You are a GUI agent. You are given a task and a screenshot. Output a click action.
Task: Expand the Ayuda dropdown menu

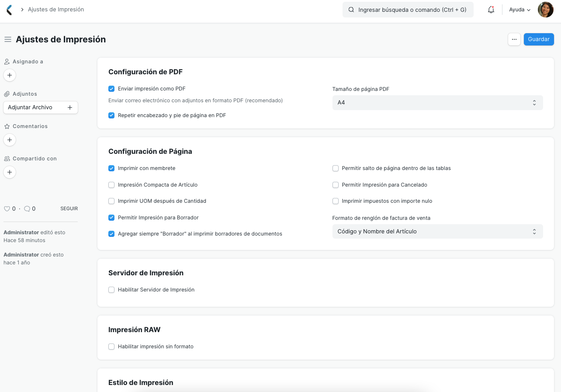pos(519,9)
